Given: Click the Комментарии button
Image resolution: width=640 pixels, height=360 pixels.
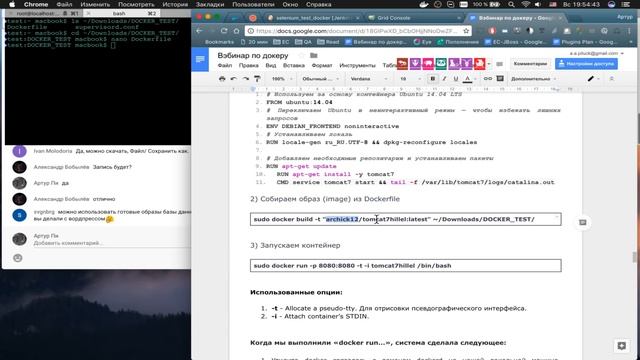Looking at the screenshot, I should click(530, 64).
